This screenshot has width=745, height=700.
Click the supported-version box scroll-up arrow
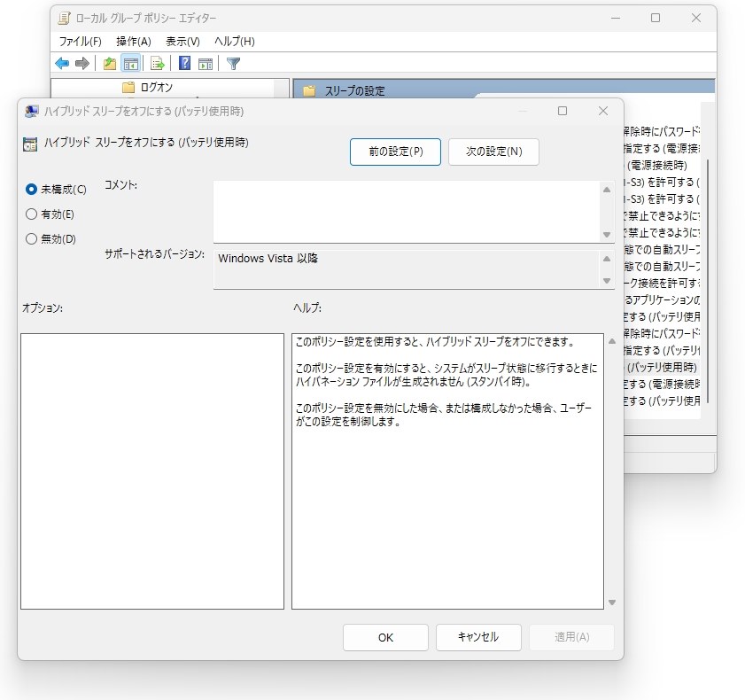click(x=607, y=259)
